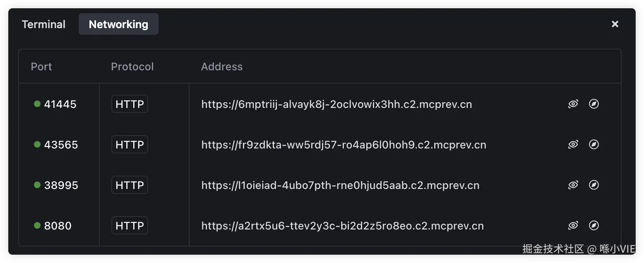This screenshot has width=644, height=263.
Task: Click the green status dot for port 43565
Action: (37, 145)
